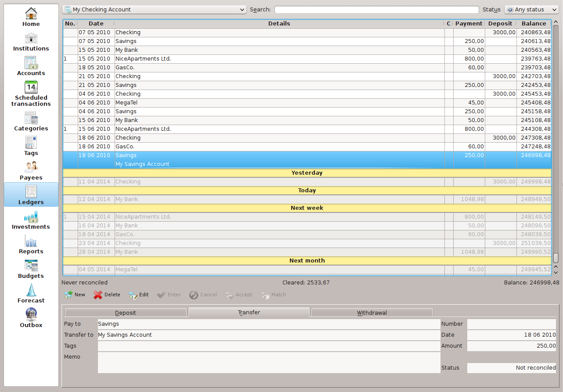This screenshot has width=563, height=392.
Task: Create a New transaction
Action: tap(75, 295)
